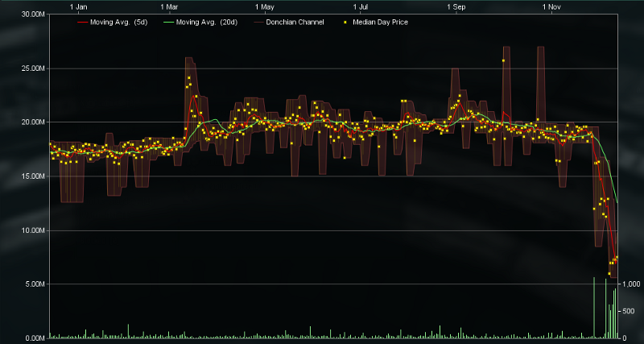Click the 500 volume axis label
644x344 pixels.
627,311
